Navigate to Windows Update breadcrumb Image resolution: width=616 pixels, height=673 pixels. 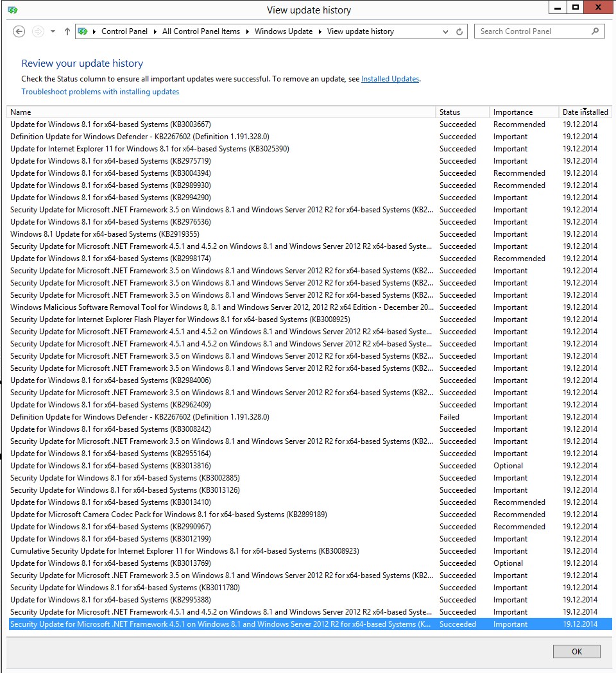[284, 31]
